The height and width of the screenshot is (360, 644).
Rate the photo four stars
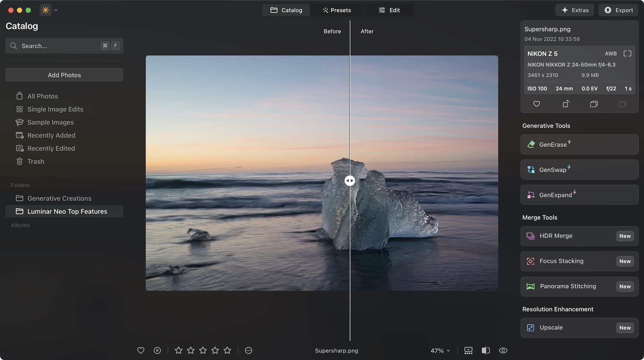[215, 351]
